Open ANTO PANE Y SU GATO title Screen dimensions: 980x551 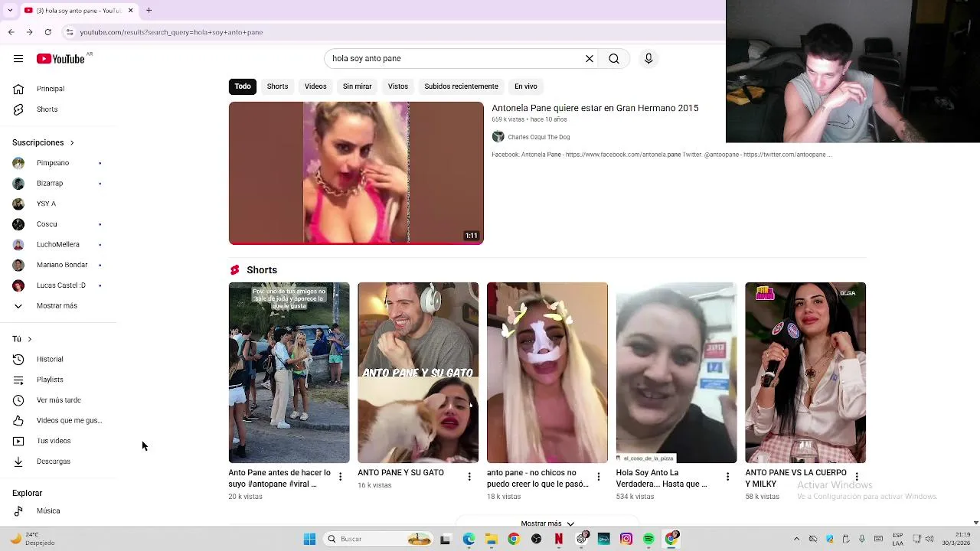pos(400,473)
